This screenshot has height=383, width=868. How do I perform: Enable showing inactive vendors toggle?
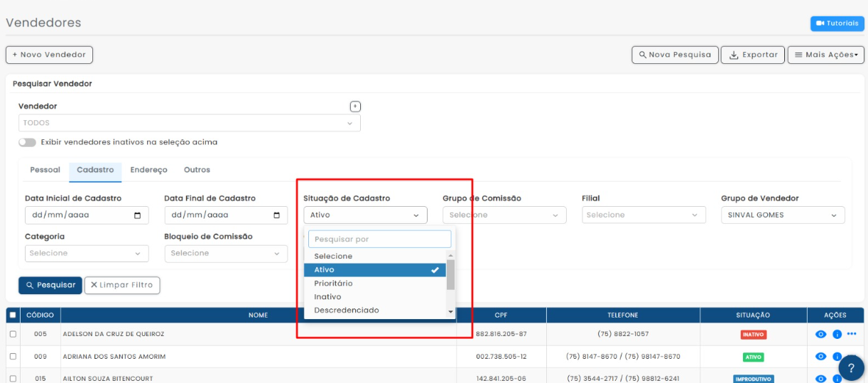[x=27, y=142]
